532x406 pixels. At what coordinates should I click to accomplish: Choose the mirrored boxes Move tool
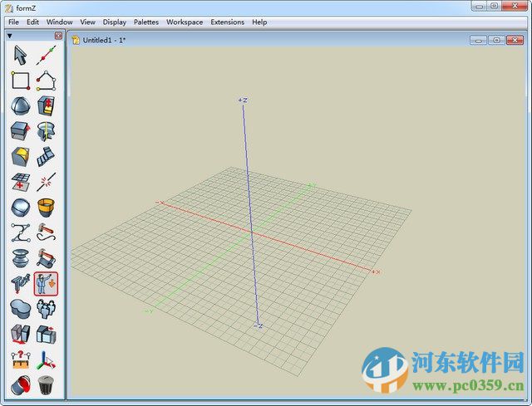coord(20,334)
